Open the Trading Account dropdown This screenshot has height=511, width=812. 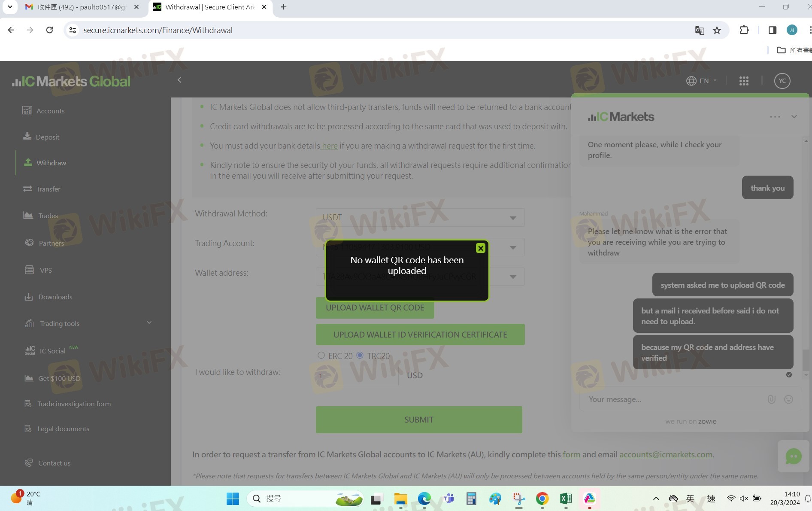click(420, 247)
